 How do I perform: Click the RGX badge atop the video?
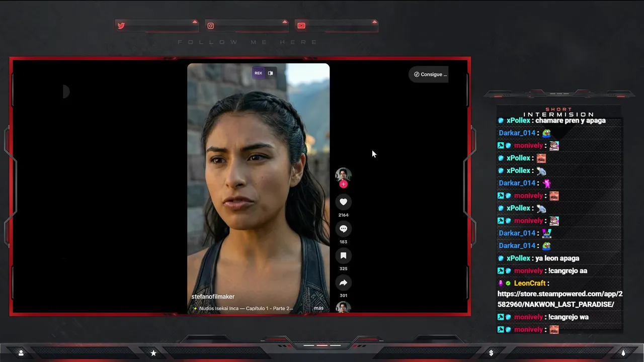pyautogui.click(x=258, y=73)
